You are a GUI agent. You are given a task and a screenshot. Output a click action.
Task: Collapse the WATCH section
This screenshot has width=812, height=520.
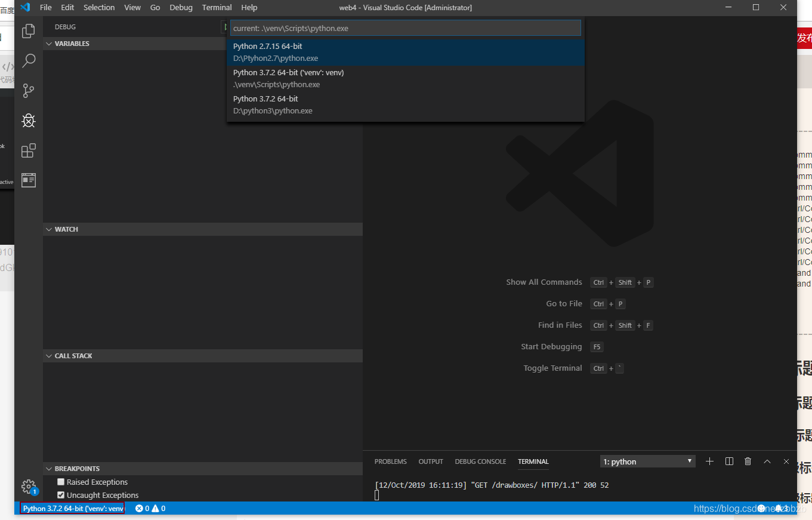tap(203, 229)
